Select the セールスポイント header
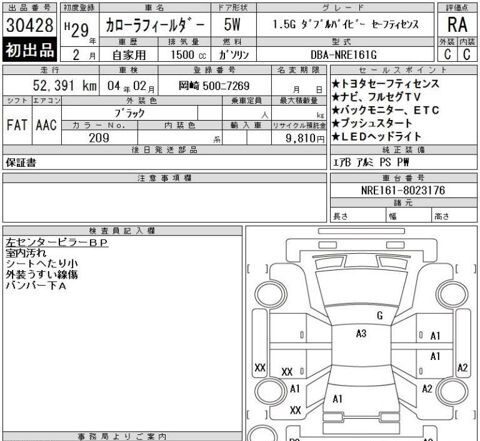The height and width of the screenshot is (441, 480). [403, 70]
